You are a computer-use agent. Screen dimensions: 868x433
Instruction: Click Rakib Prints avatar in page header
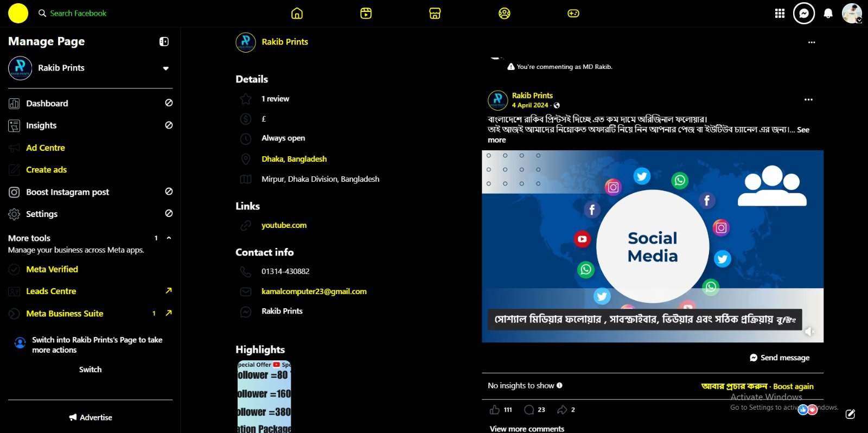click(x=246, y=42)
